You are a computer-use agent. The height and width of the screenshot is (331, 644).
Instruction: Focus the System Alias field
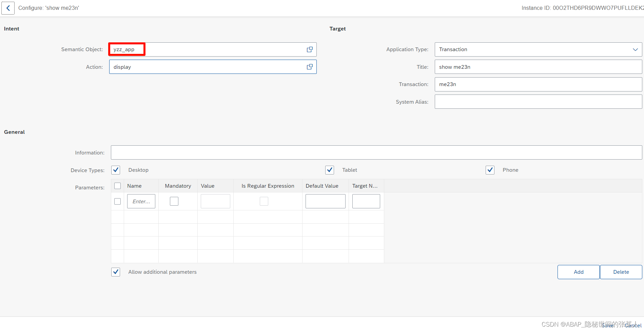pos(538,102)
